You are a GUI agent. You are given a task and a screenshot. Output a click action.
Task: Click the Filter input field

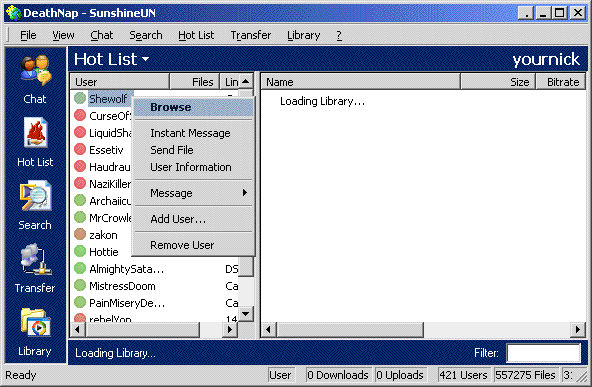tap(543, 353)
